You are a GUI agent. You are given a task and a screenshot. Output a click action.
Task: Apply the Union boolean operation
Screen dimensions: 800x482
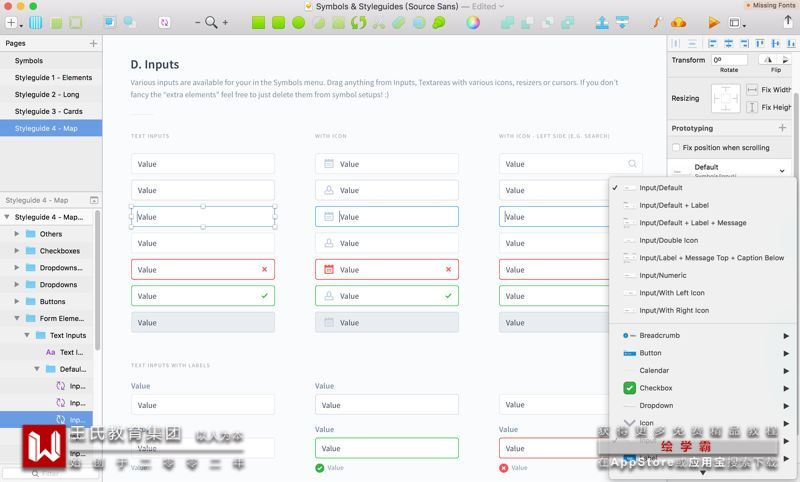(507, 22)
